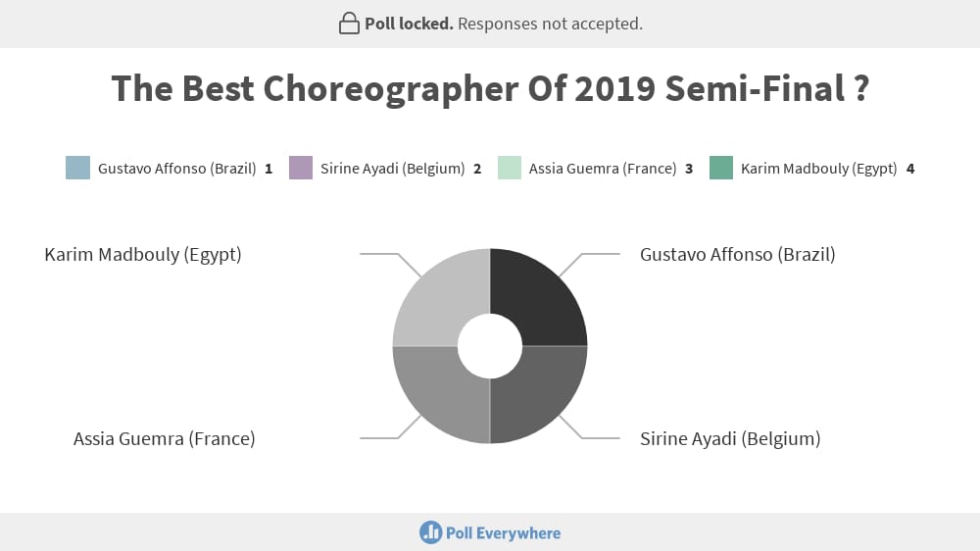Click the light green Assia Guemra swatch

tap(510, 168)
